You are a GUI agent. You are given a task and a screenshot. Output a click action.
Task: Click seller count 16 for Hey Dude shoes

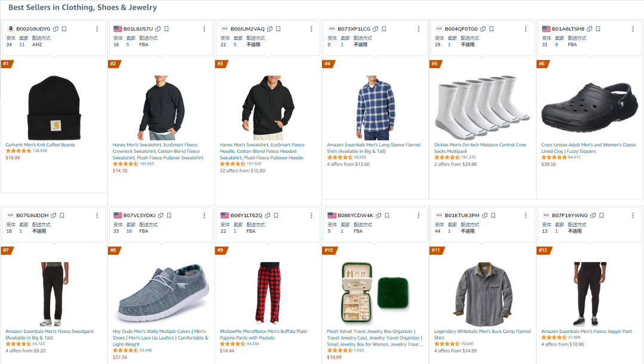(x=129, y=231)
